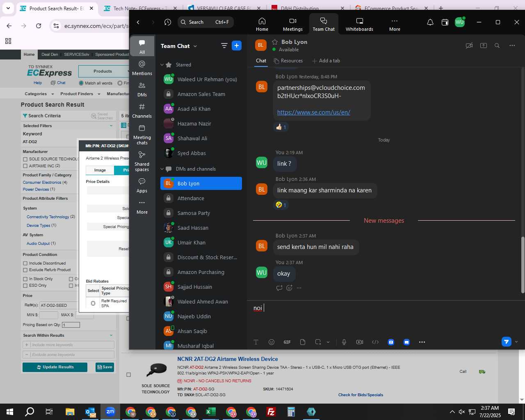
Task: Share screen to Bob Lyon chat
Action: [x=484, y=46]
